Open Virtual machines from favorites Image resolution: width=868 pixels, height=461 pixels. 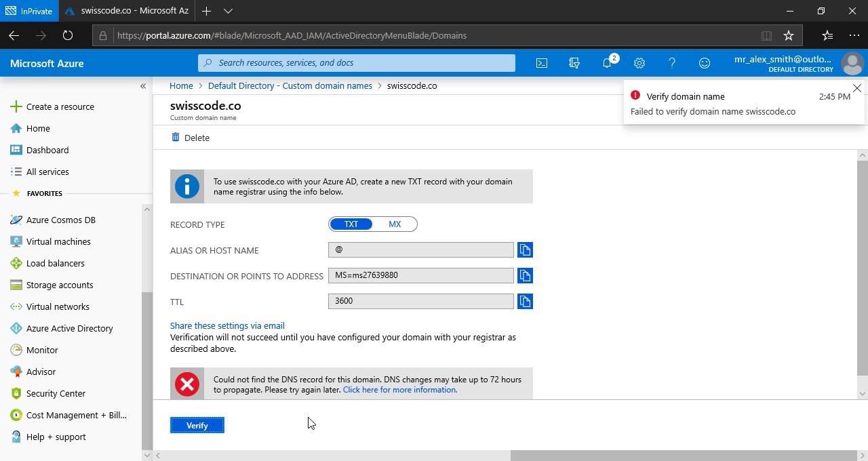point(58,241)
